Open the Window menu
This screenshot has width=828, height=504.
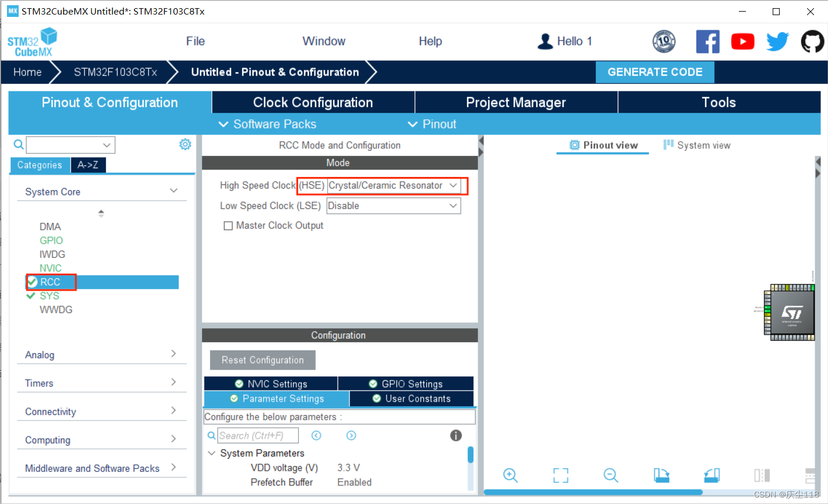click(x=324, y=41)
